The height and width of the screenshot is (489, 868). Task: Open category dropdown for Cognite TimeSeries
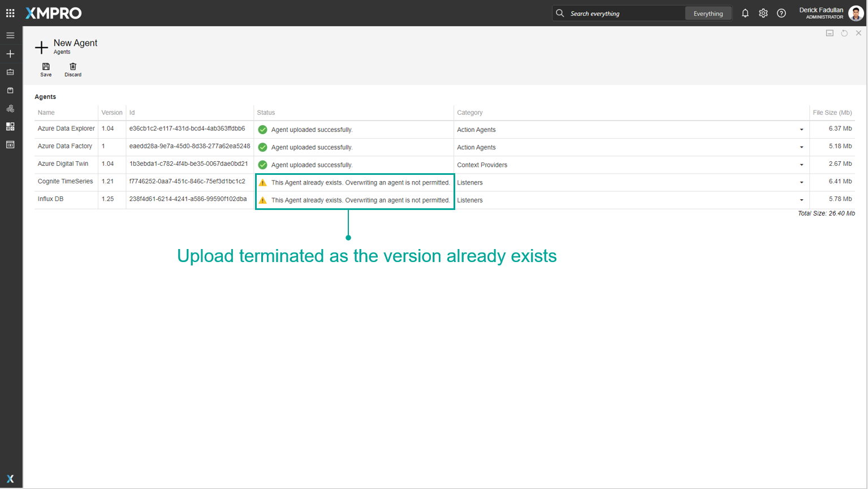(801, 182)
